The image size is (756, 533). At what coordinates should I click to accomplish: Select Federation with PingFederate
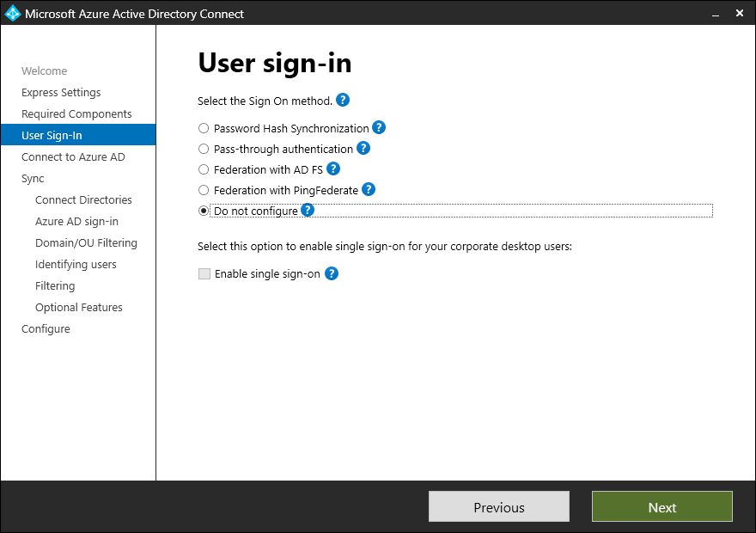203,189
